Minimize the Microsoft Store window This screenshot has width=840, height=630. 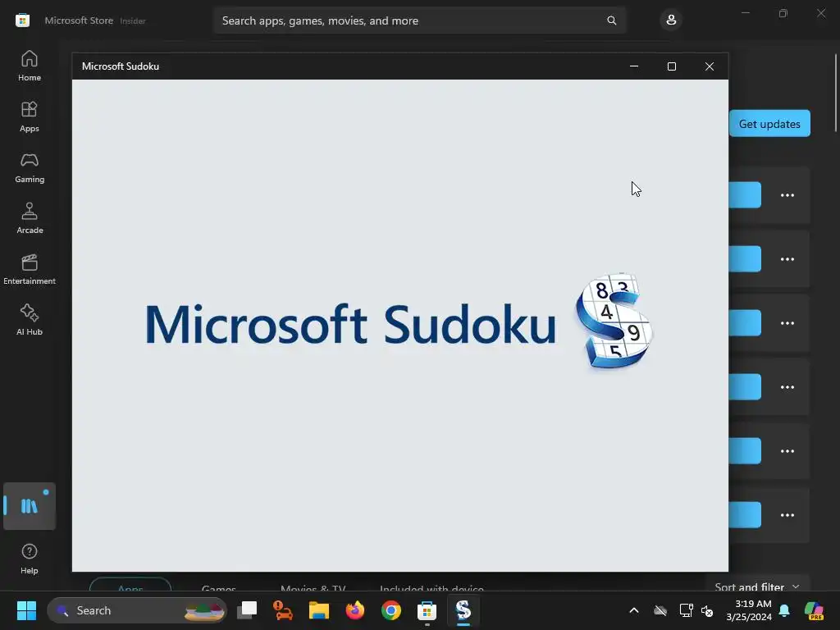(745, 13)
